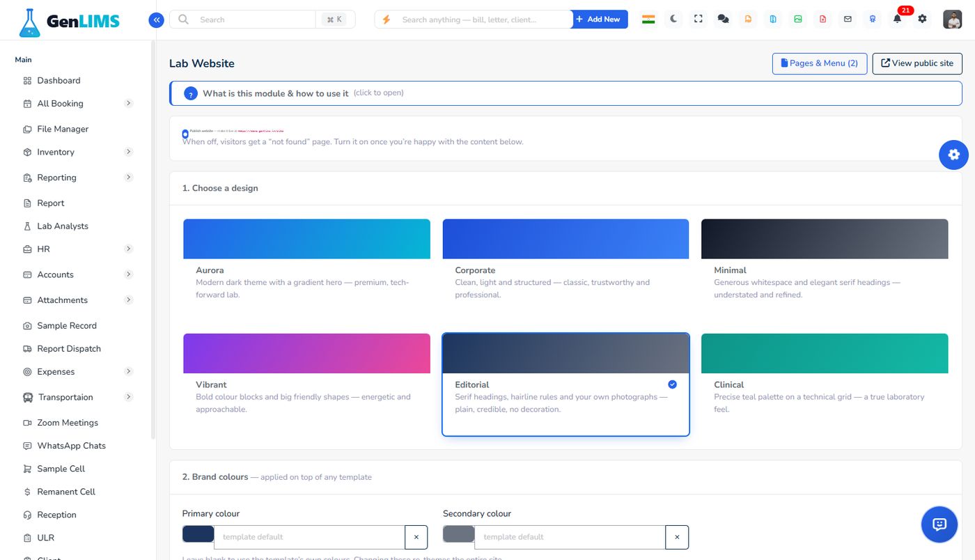Viewport: 975px width, 560px height.
Task: Open the envelope mail icon
Action: pyautogui.click(x=848, y=20)
